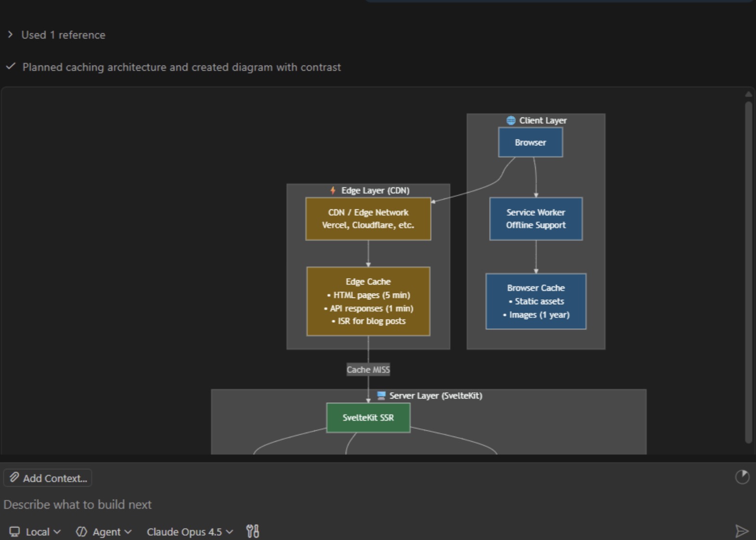Click the checkmark beside Planned caching architecture
756x540 pixels.
point(11,66)
